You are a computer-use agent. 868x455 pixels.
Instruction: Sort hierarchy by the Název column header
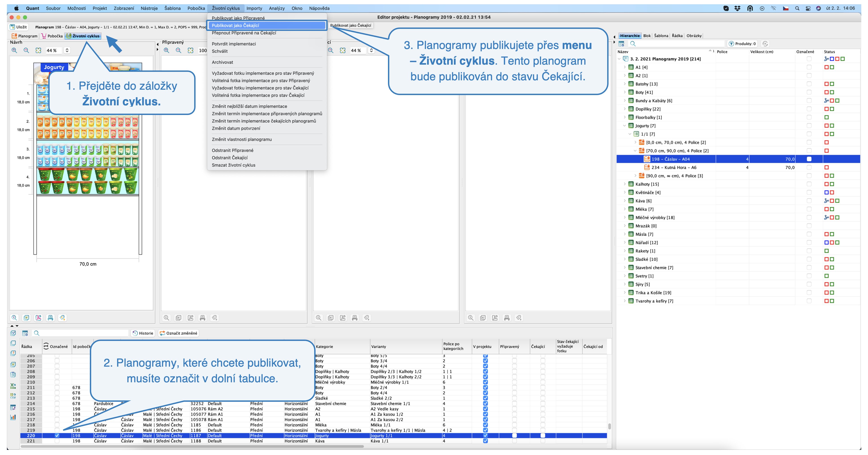(666, 52)
